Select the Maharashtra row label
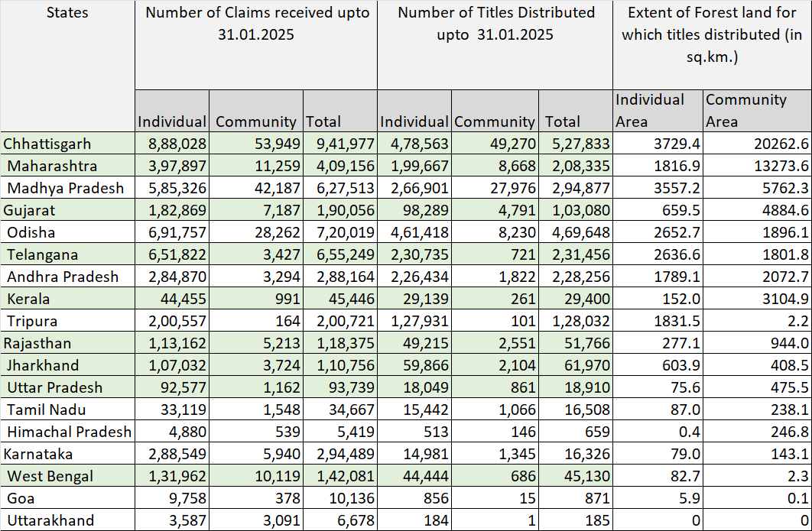Screen dimensions: 812x531 tap(52, 166)
